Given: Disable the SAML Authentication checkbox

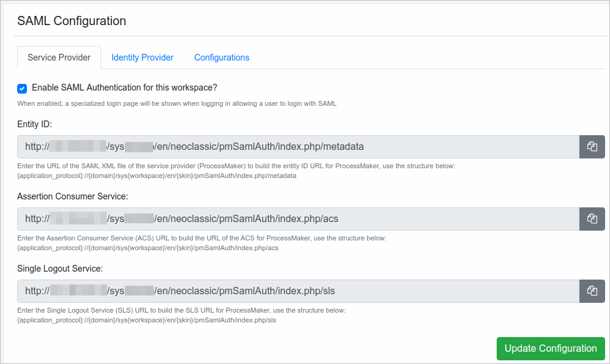Looking at the screenshot, I should tap(22, 88).
